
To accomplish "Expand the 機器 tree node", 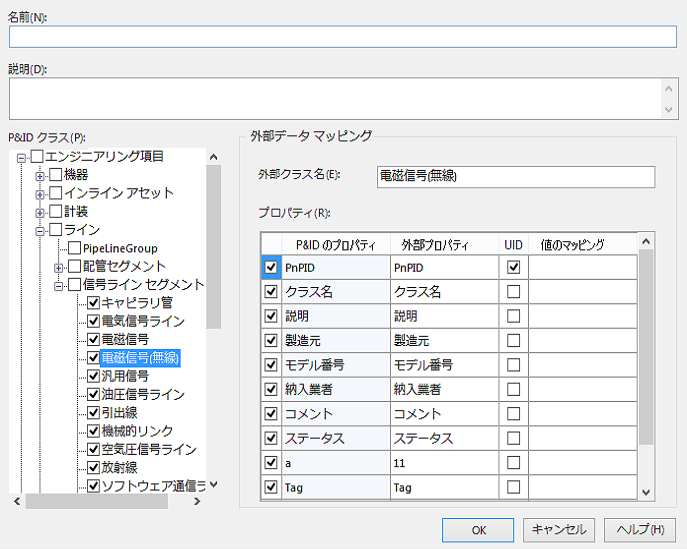I will point(41,176).
